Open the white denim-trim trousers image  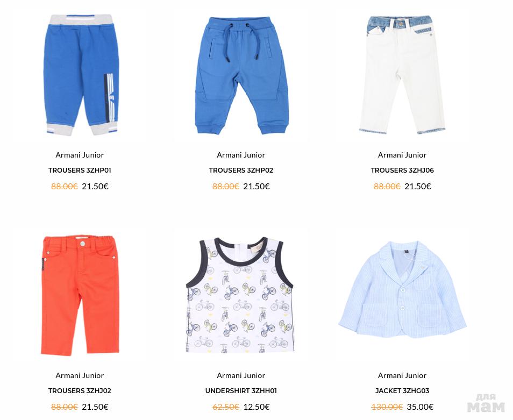click(x=402, y=75)
